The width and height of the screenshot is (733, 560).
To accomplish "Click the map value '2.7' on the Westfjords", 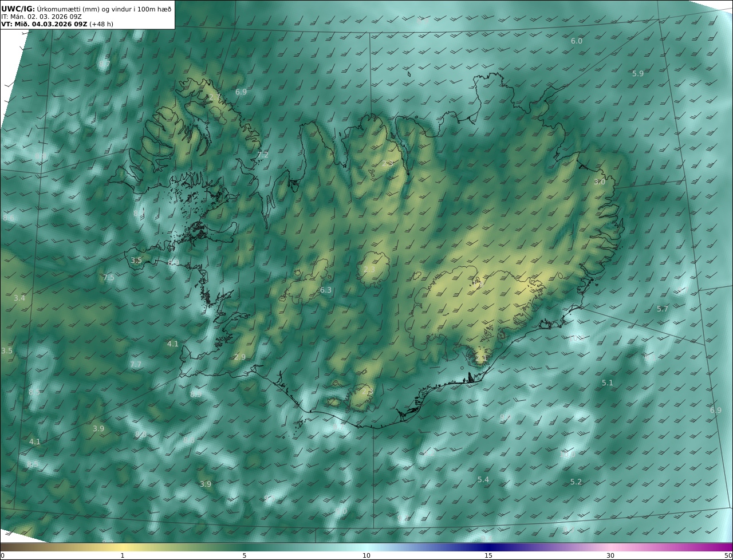I will click(214, 97).
